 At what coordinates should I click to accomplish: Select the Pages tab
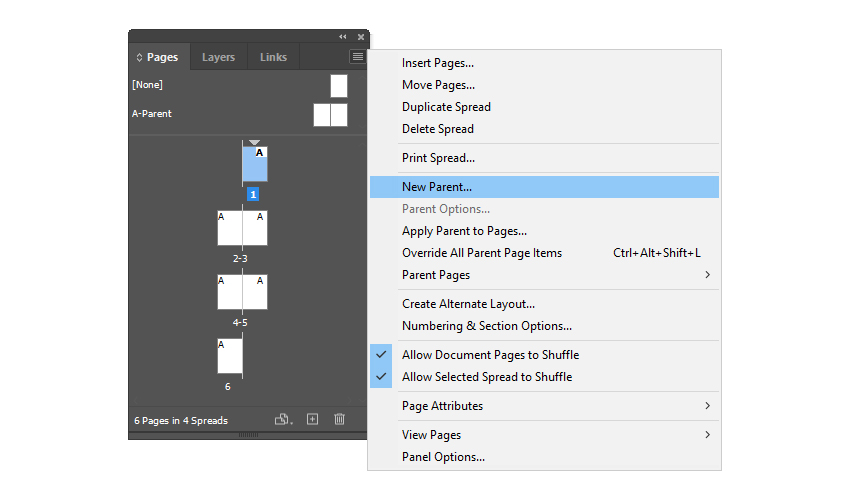point(162,57)
